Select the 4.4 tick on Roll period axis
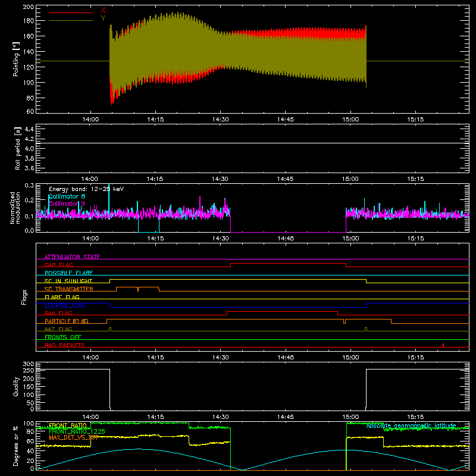The image size is (476, 476). [29, 129]
